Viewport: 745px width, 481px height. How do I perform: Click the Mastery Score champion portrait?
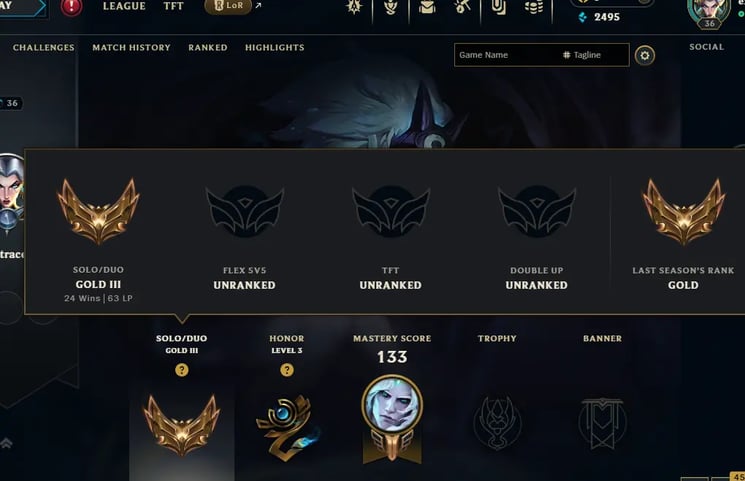(x=392, y=404)
